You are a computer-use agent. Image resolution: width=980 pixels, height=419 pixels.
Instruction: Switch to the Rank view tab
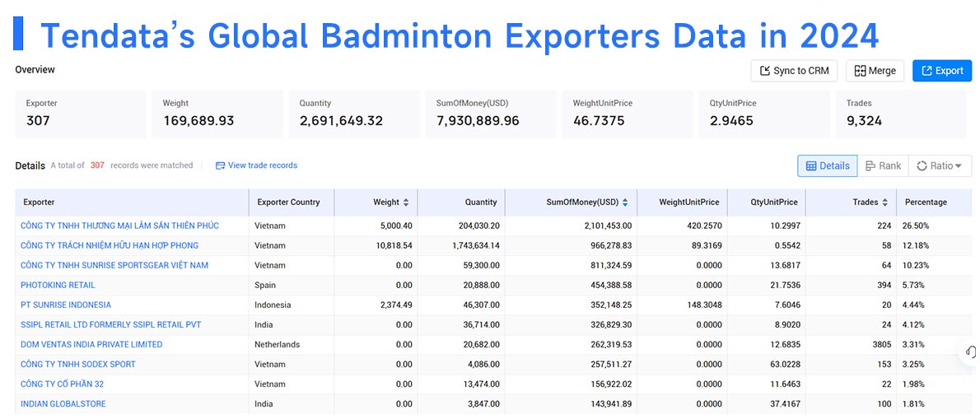[883, 165]
